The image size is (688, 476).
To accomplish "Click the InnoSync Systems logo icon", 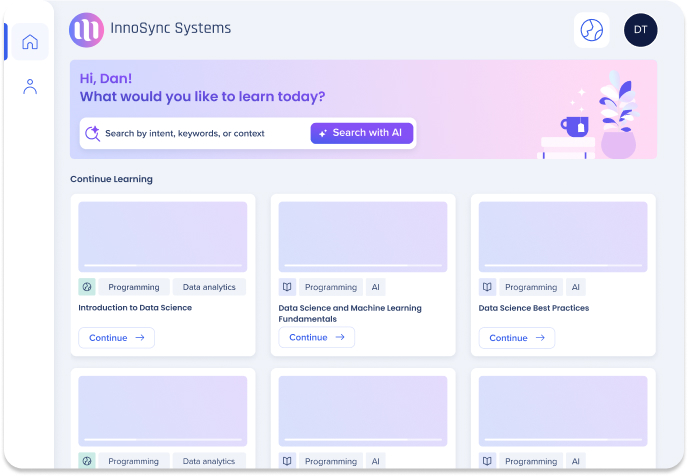I will click(86, 30).
